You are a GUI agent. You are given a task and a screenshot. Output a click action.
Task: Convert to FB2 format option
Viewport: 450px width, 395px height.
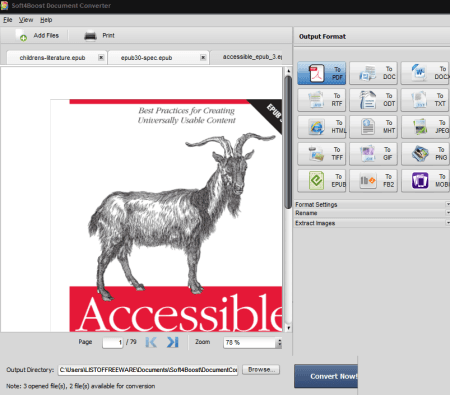pyautogui.click(x=373, y=181)
